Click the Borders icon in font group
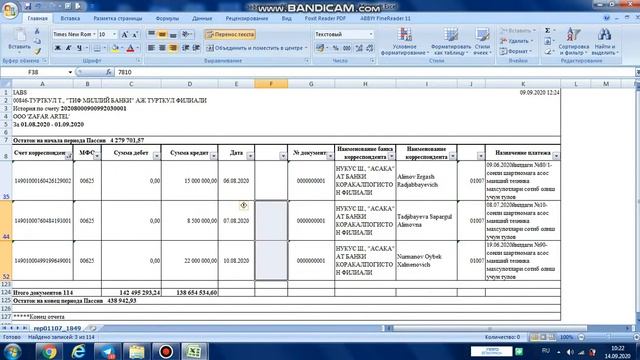 click(x=97, y=49)
